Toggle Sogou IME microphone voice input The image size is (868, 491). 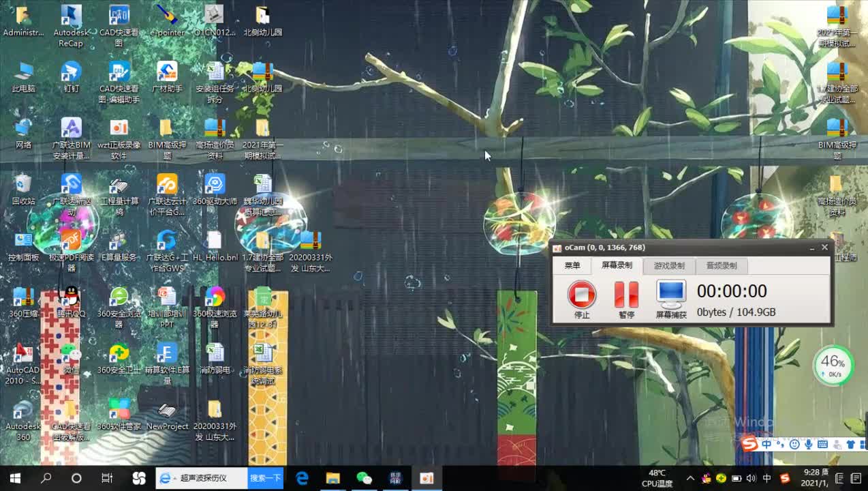click(809, 444)
